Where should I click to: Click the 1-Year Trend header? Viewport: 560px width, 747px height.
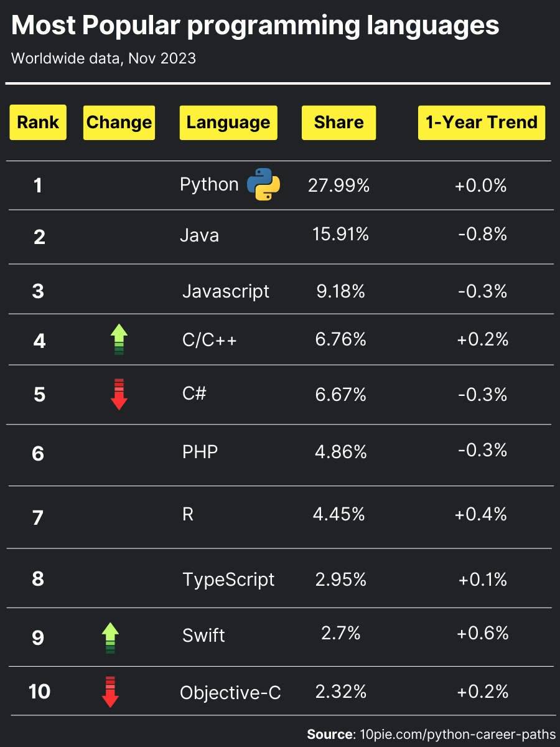481,123
